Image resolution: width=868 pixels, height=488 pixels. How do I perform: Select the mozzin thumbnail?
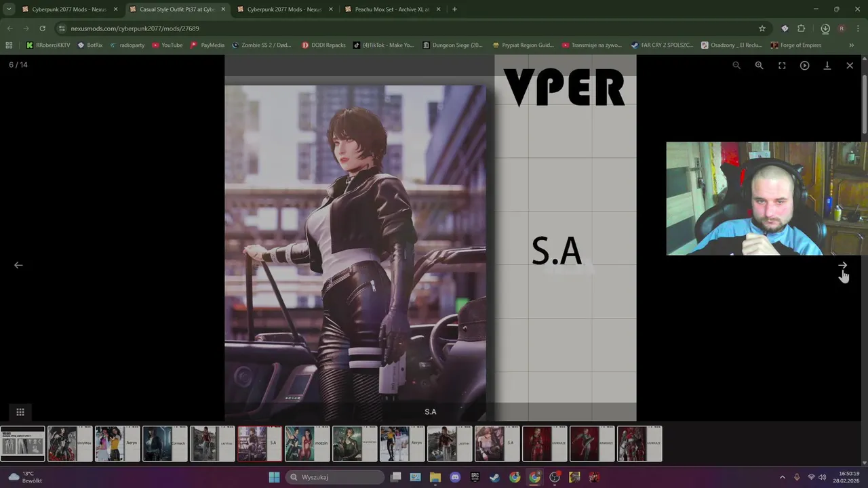pos(307,443)
